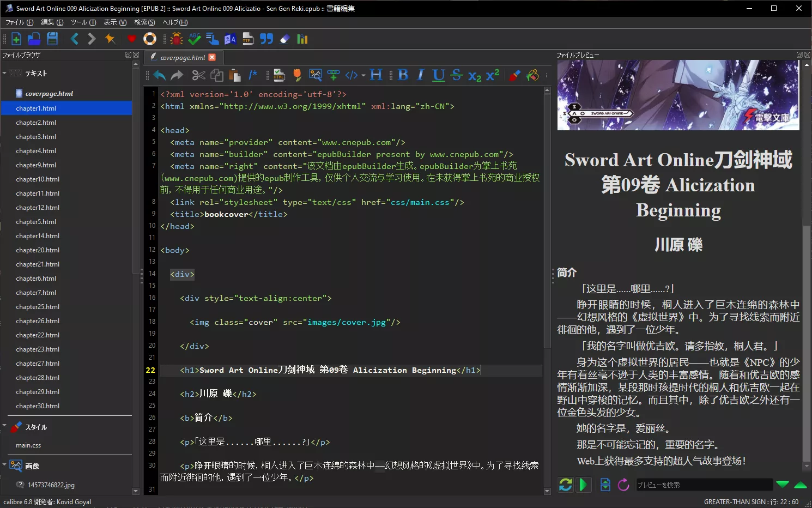
Task: Toggle the green play live-sync button in preview
Action: [583, 485]
